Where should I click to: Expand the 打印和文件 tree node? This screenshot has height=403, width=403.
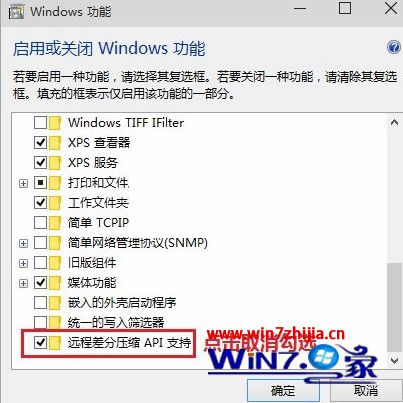pyautogui.click(x=23, y=183)
